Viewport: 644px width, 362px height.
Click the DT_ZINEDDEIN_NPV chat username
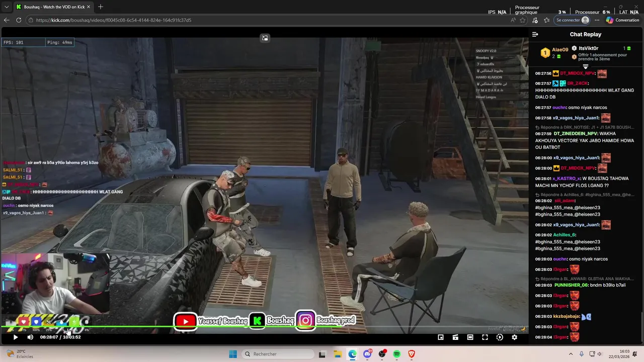point(576,134)
